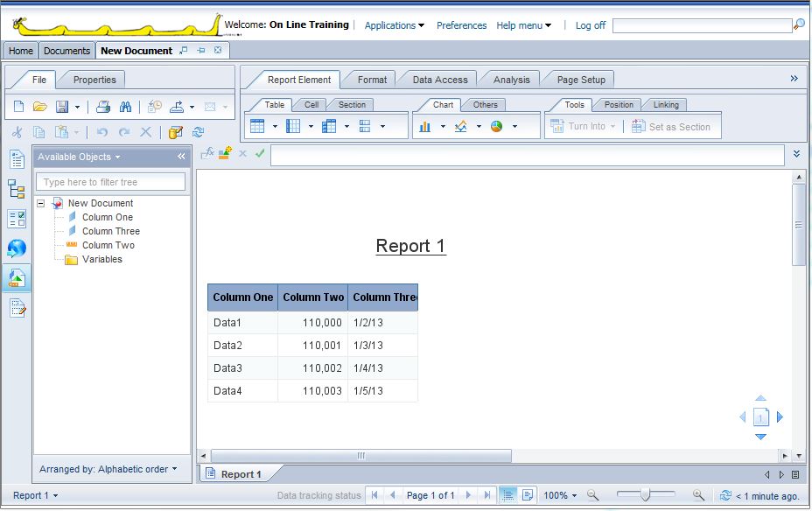812x511 pixels.
Task: Open the Properties tab
Action: (x=94, y=80)
